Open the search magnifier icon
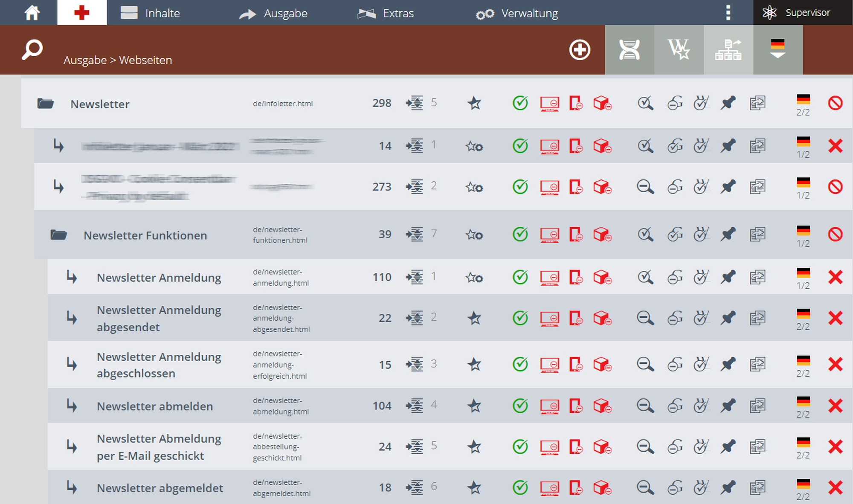853x504 pixels. coord(32,50)
